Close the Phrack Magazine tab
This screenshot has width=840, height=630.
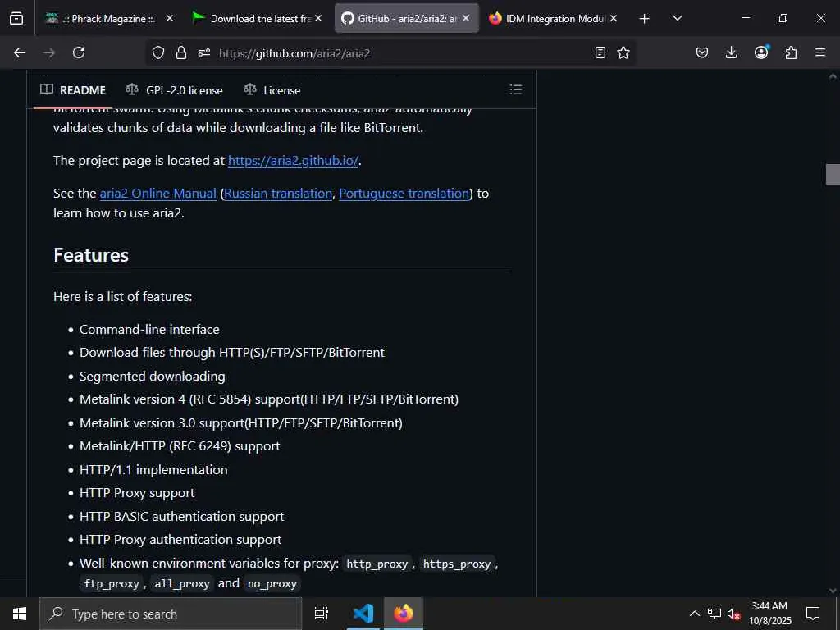(169, 18)
